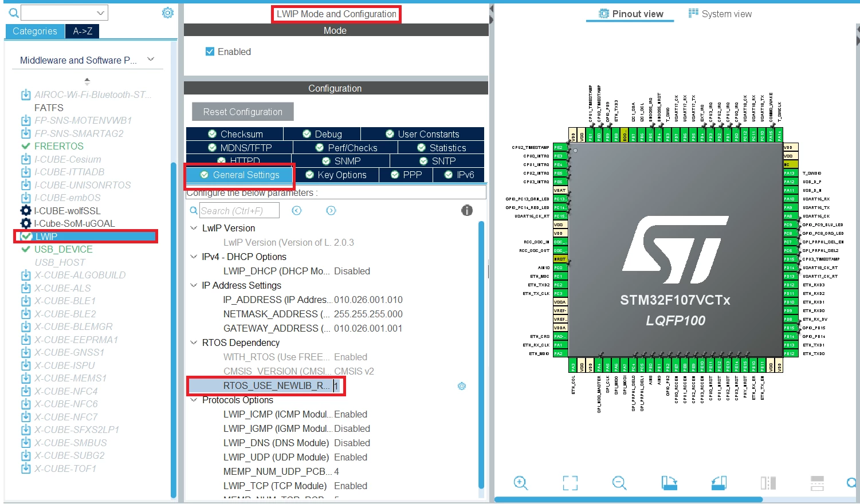Collapse the Protocols Options group

[193, 400]
